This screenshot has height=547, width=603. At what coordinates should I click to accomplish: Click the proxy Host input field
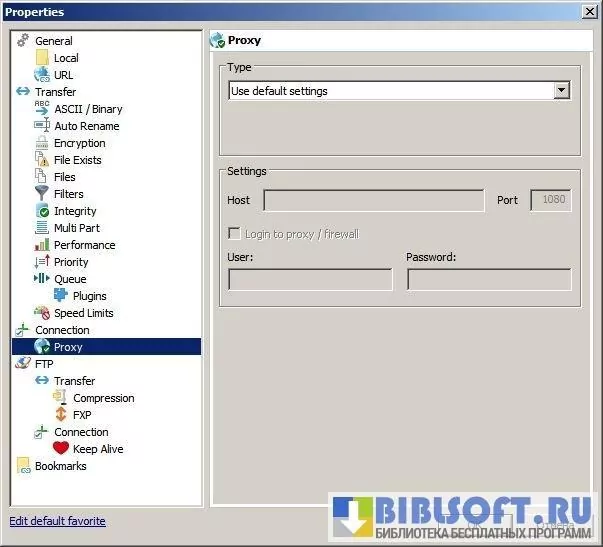click(373, 200)
